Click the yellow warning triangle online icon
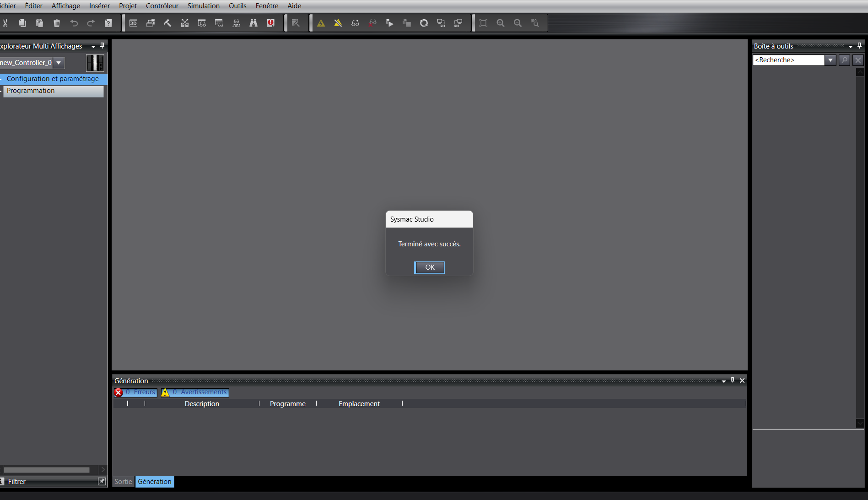 coord(321,23)
